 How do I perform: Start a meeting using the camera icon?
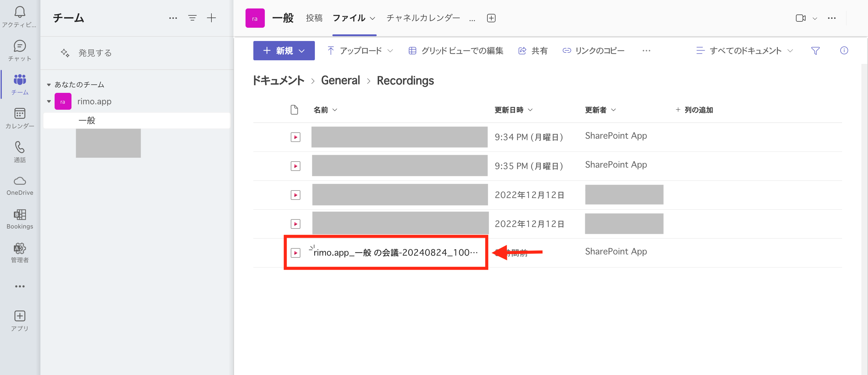(801, 18)
